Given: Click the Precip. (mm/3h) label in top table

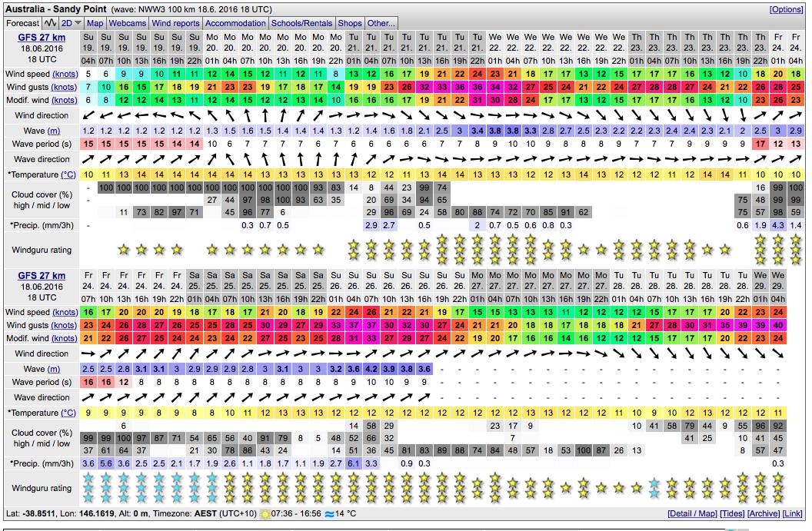Looking at the screenshot, I should (44, 225).
